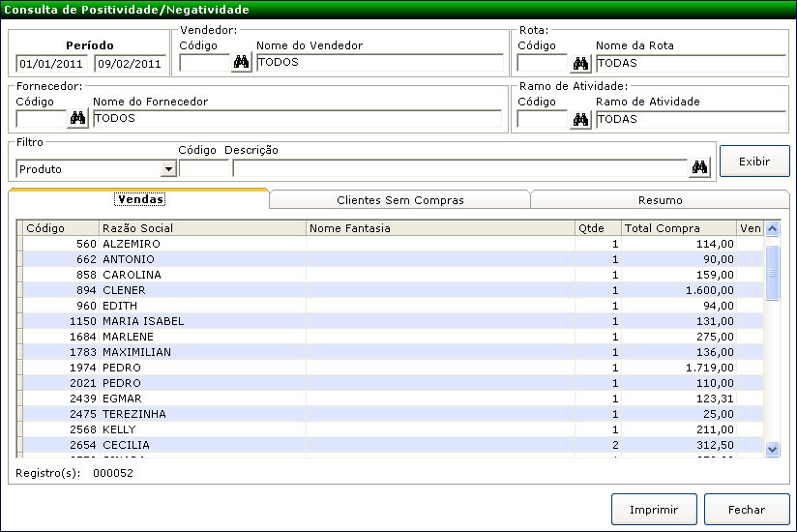Click the period end date field 09/02/2011
Image resolution: width=797 pixels, height=532 pixels.
130,64
